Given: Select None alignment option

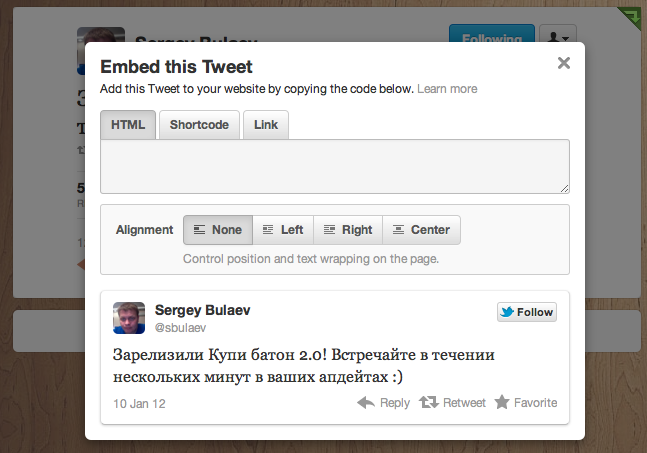Looking at the screenshot, I should tap(218, 230).
